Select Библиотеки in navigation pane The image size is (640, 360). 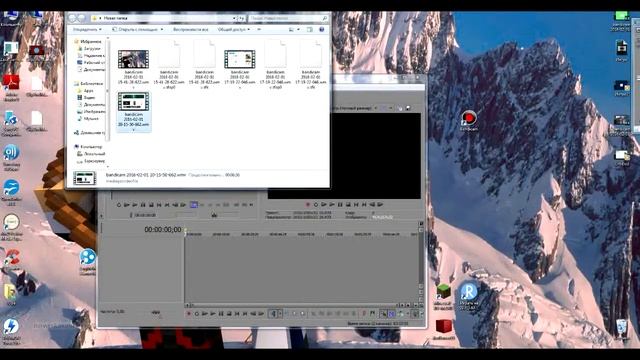89,83
